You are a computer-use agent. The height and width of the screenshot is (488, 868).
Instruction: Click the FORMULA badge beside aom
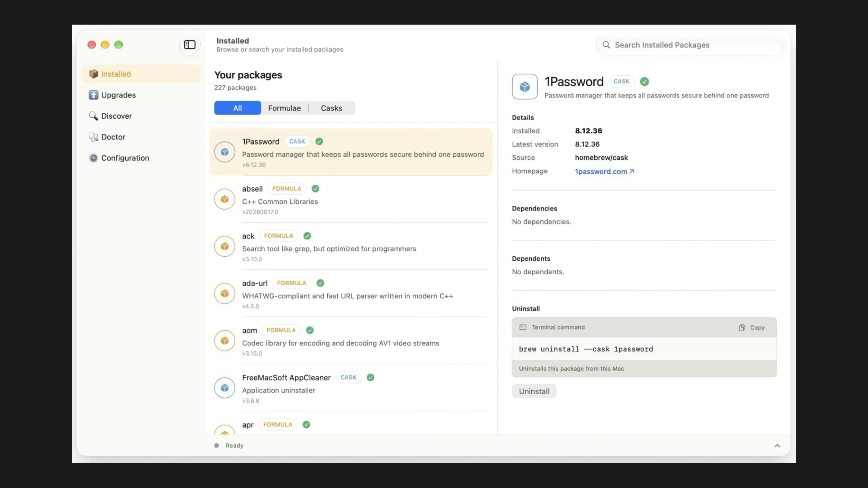coord(281,330)
